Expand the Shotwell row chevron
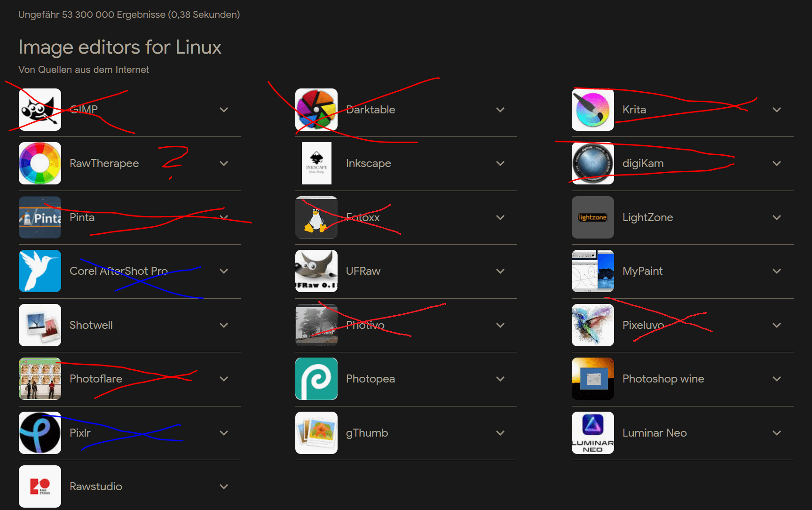 click(x=224, y=325)
